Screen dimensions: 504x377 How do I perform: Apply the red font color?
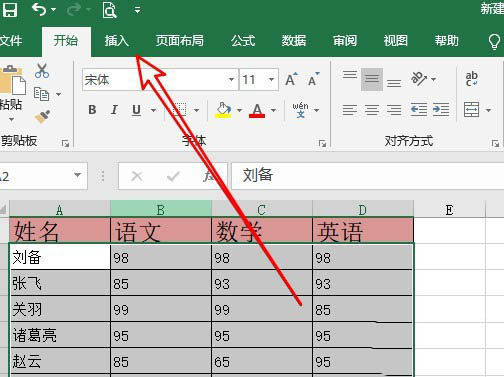click(257, 110)
